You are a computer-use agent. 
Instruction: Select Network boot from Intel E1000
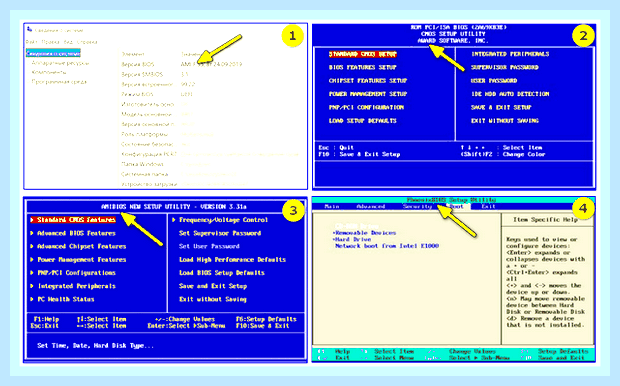pos(387,246)
